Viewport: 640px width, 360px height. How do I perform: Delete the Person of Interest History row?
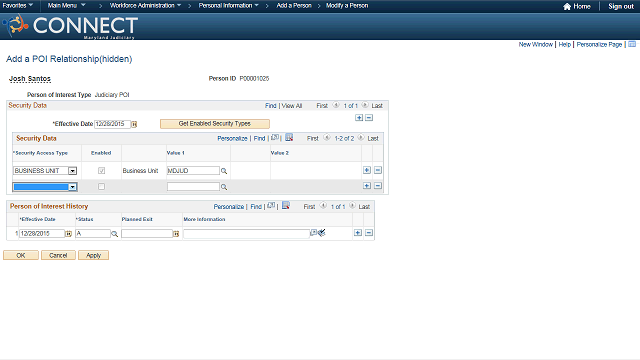(369, 233)
